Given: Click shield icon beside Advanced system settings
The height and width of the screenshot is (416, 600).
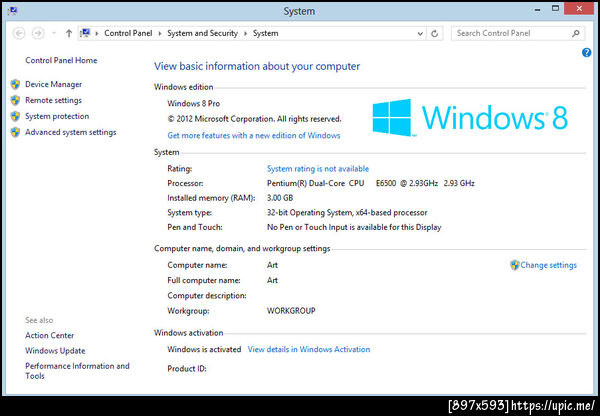Looking at the screenshot, I should click(15, 132).
